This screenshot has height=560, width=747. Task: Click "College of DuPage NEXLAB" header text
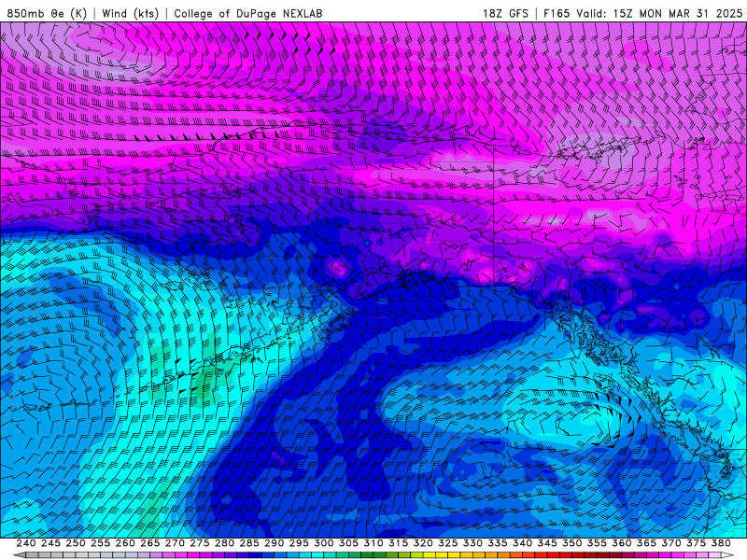[x=248, y=13]
